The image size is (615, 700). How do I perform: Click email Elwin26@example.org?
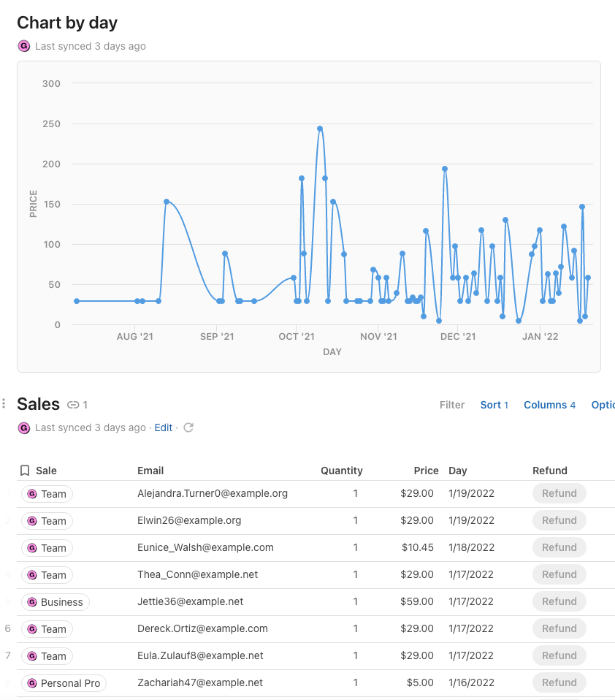pyautogui.click(x=189, y=520)
